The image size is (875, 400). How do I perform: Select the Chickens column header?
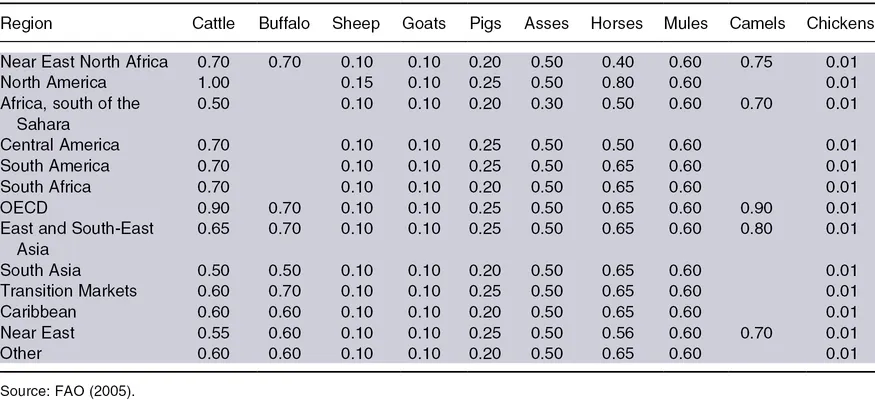840,22
